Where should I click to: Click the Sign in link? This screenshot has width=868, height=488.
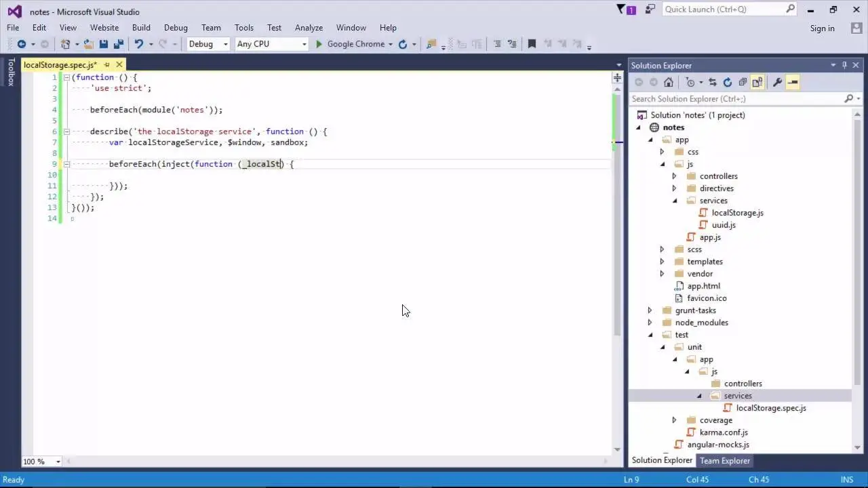(x=822, y=28)
